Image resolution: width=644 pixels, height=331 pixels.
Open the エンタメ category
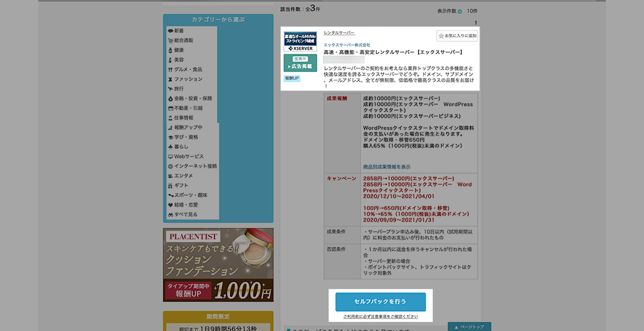click(183, 176)
